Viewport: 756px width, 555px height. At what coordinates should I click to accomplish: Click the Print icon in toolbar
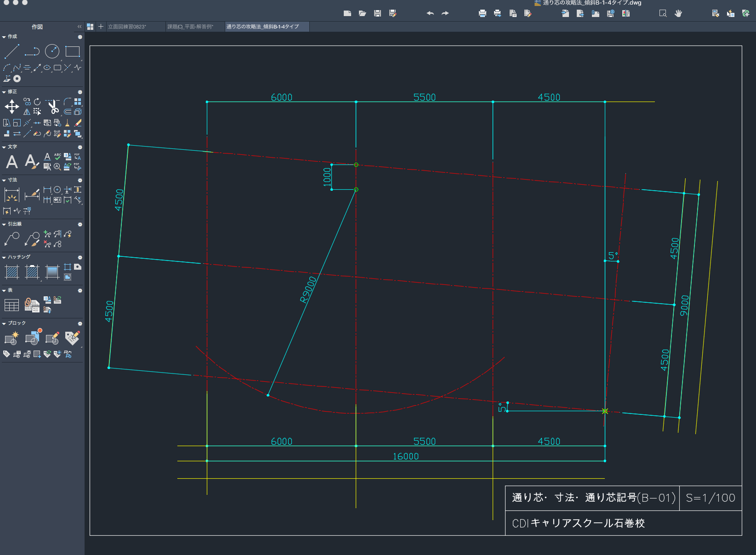[483, 13]
